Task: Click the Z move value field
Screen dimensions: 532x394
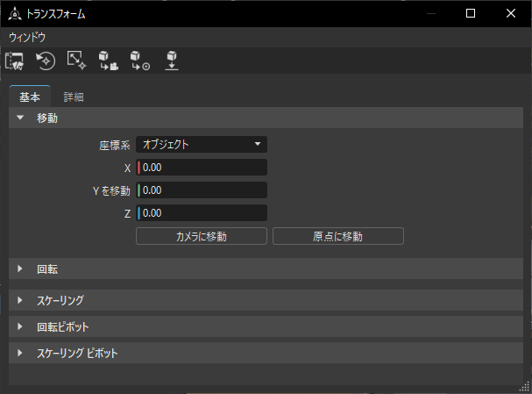Action: (202, 213)
